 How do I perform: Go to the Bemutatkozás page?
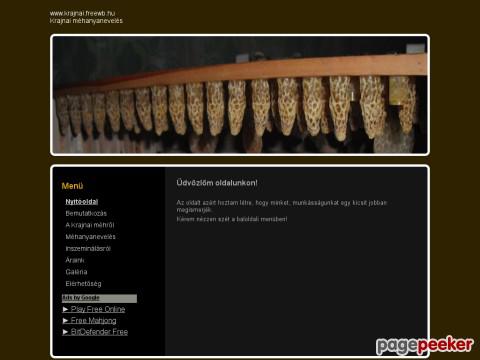(86, 213)
